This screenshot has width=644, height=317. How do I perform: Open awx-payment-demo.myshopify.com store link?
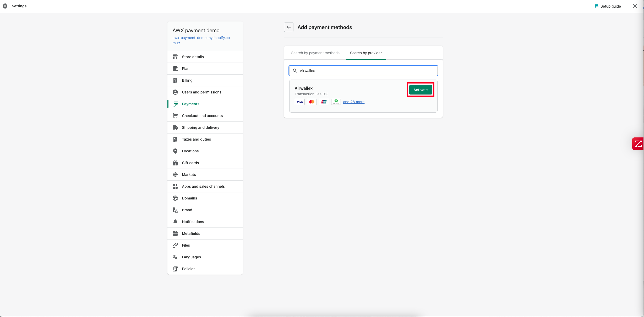201,40
